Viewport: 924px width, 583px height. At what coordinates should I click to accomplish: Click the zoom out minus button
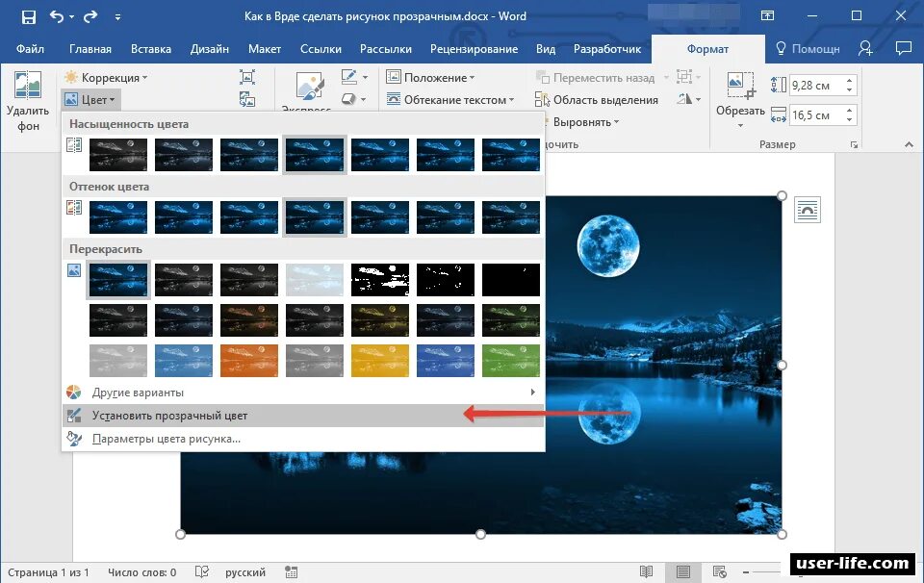(745, 571)
